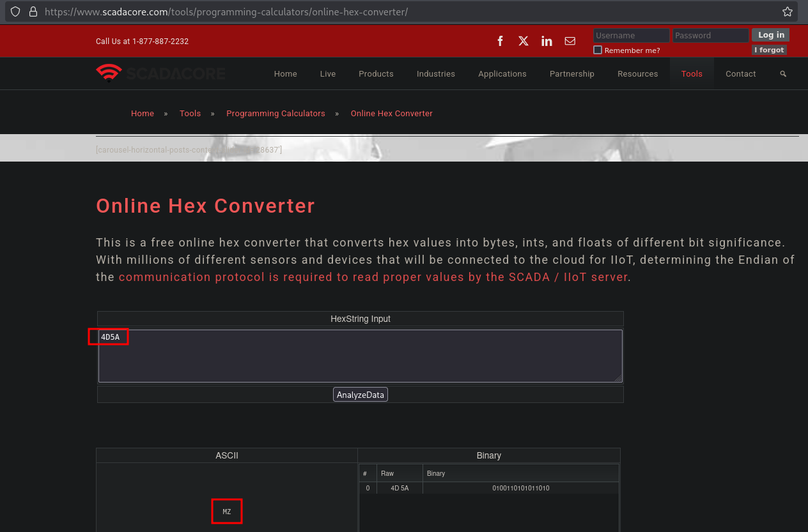Bookmark page with the star icon
This screenshot has width=808, height=532.
(788, 12)
